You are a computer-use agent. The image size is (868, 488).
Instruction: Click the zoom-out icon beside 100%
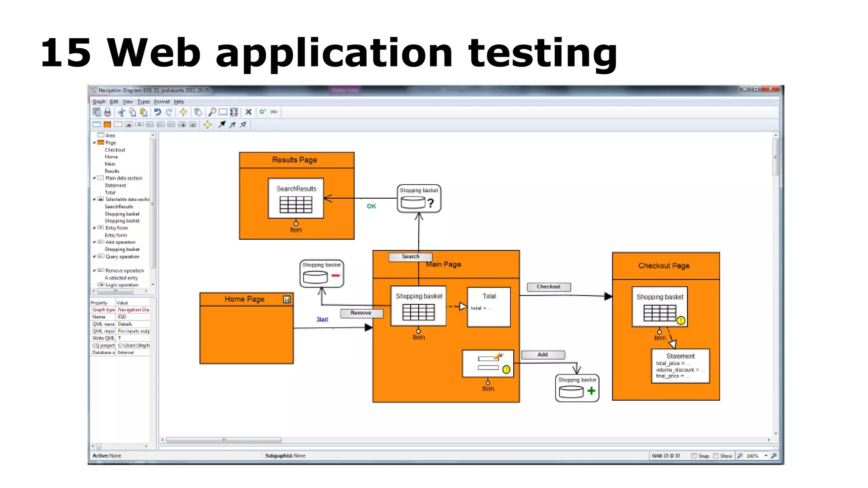click(x=740, y=456)
